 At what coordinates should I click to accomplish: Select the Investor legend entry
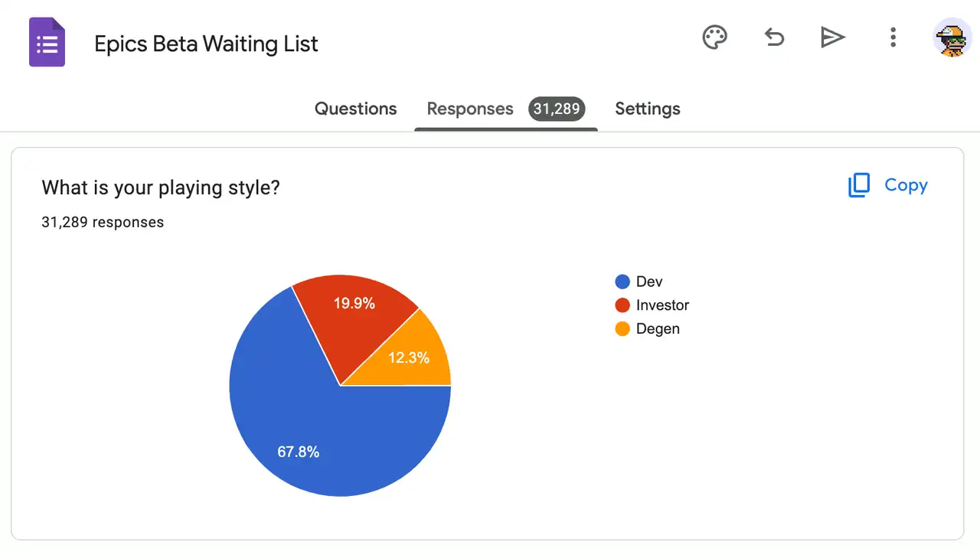click(662, 305)
